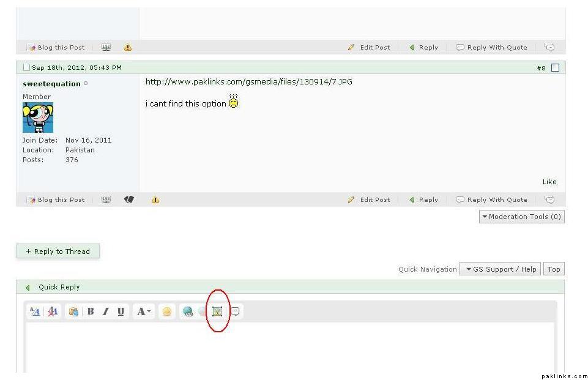Open the smilies picker icon
Screen dimensions: 588x380
tap(166, 311)
